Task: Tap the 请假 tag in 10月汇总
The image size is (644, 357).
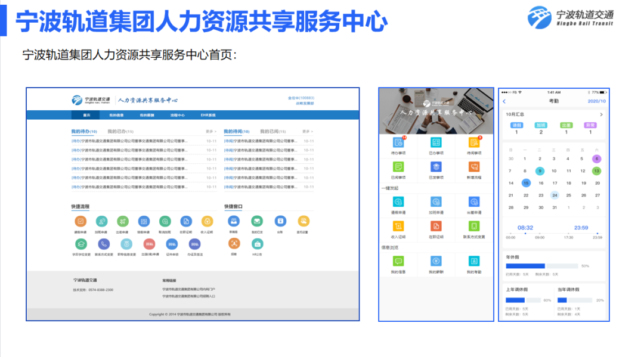Action: 516,125
